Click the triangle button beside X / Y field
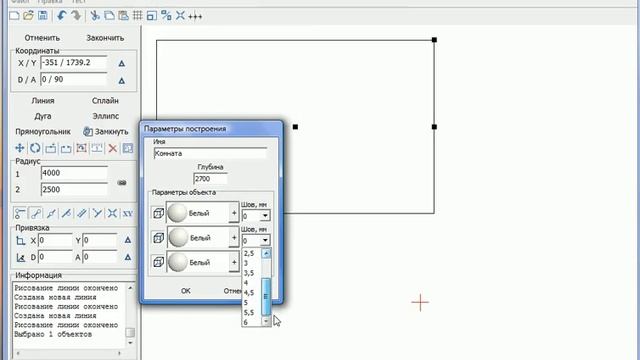Viewport: 640px width, 360px height. [122, 63]
